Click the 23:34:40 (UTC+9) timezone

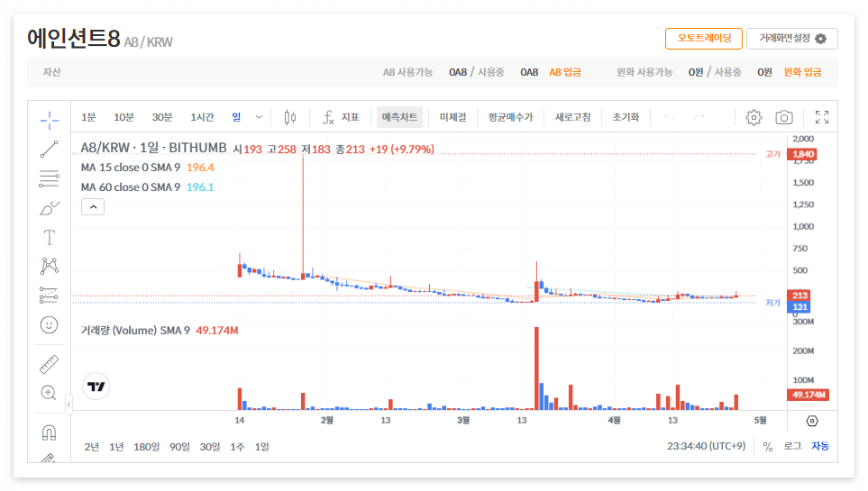[x=706, y=446]
